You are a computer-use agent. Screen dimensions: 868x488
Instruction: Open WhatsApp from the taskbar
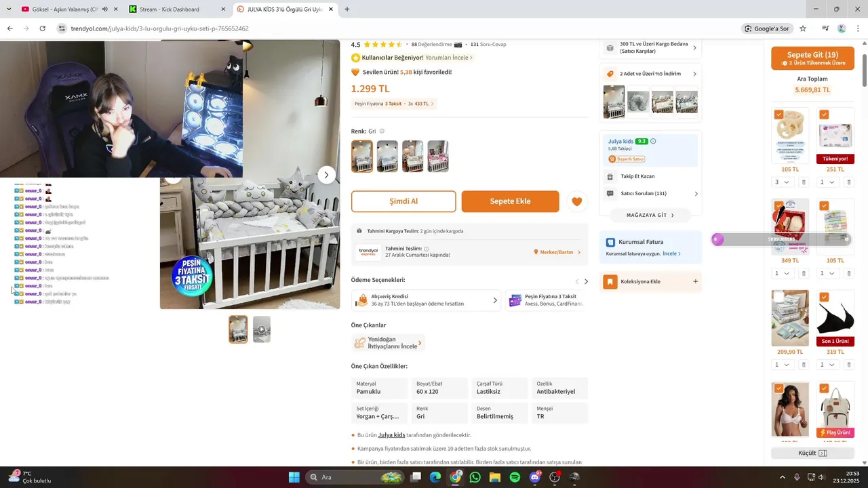coord(475,477)
